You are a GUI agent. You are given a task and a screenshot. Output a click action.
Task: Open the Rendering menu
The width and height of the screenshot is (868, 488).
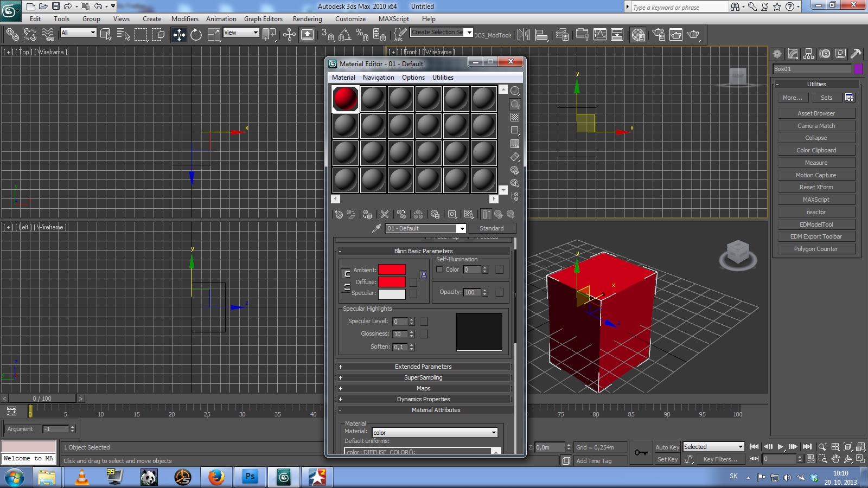pyautogui.click(x=308, y=18)
